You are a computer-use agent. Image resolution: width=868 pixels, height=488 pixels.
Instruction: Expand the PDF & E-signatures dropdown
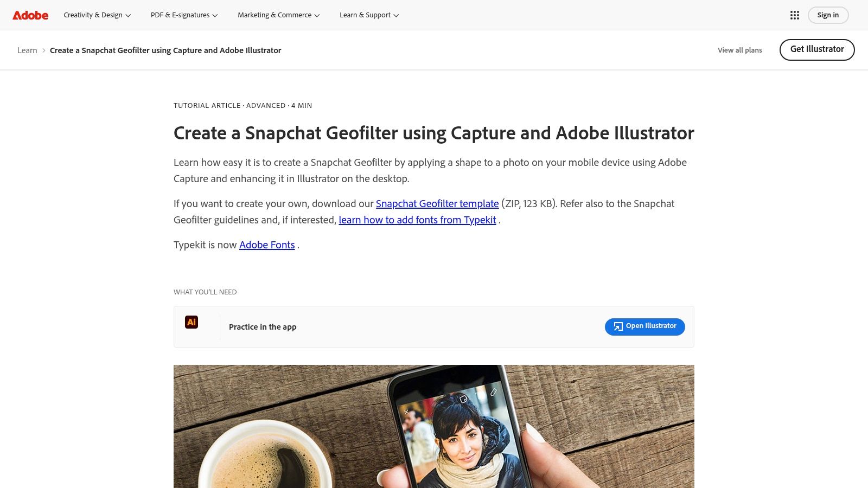pyautogui.click(x=184, y=15)
